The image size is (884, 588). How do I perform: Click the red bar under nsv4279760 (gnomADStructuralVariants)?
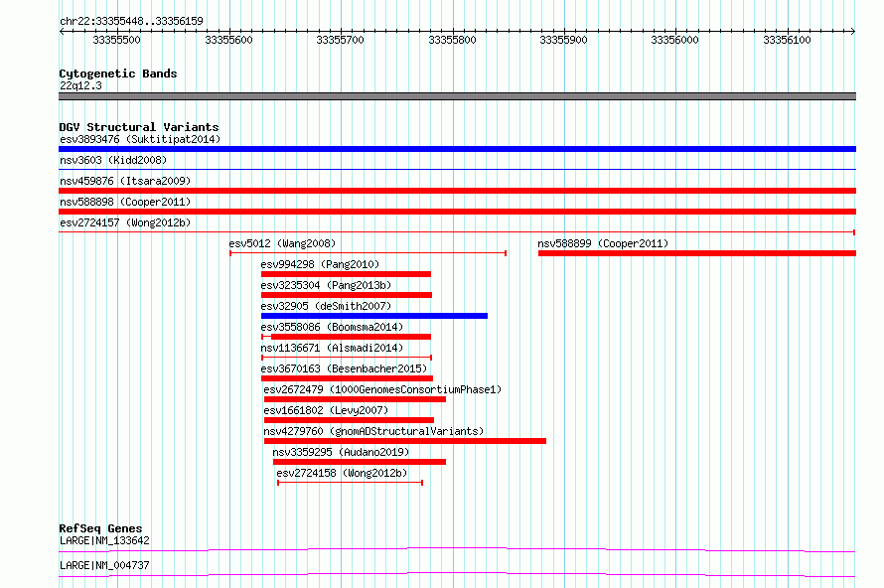tap(405, 441)
